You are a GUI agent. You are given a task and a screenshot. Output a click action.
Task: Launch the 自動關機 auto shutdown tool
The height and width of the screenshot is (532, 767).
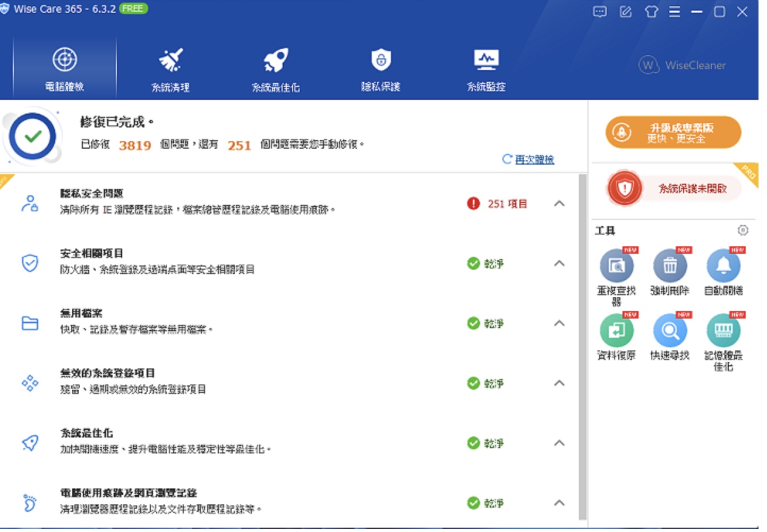tap(723, 272)
